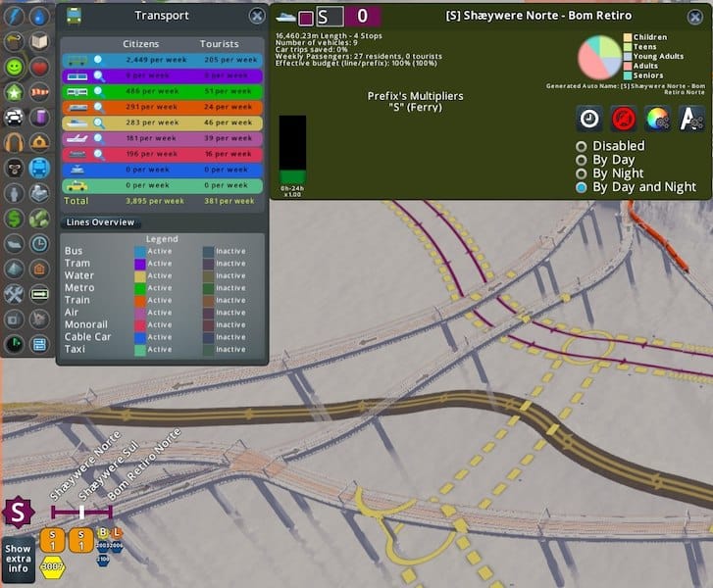Select the happiness smiley info view
This screenshot has width=713, height=588.
14,67
